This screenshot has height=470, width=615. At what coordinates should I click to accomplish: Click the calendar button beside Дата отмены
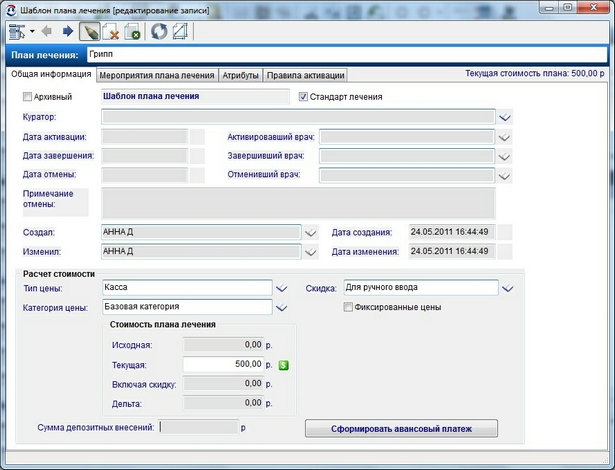[197, 175]
